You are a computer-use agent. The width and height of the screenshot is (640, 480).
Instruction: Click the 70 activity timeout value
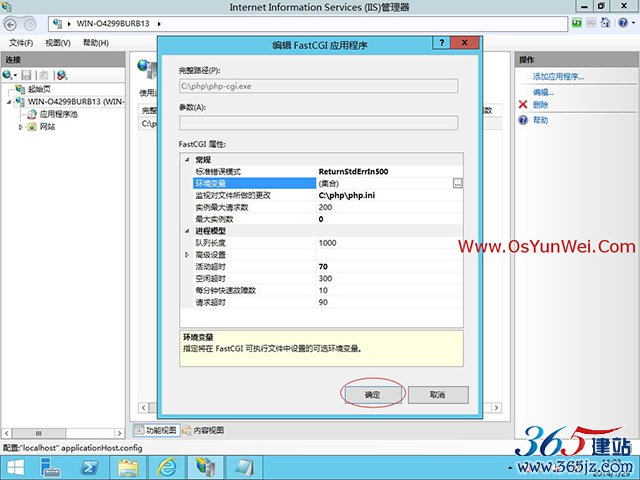pos(323,267)
